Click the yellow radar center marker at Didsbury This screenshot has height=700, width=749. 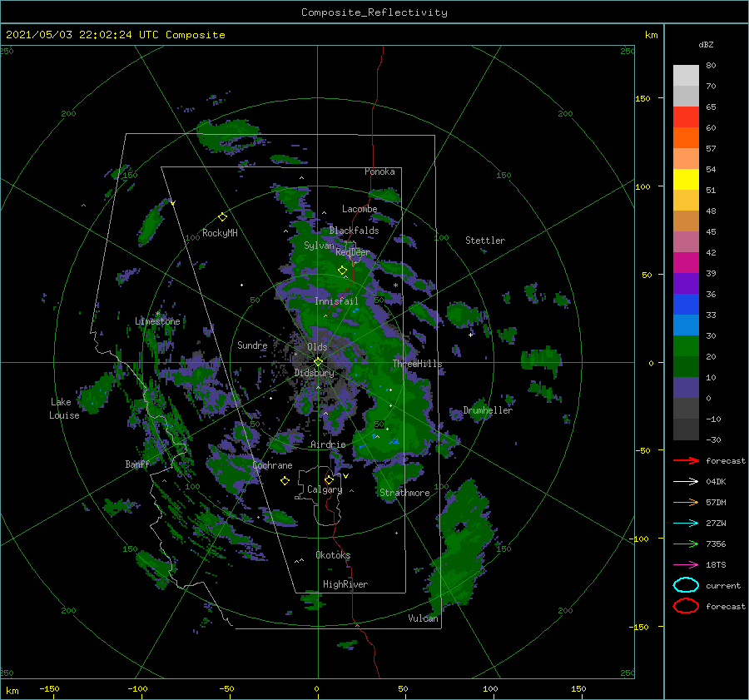[x=318, y=362]
